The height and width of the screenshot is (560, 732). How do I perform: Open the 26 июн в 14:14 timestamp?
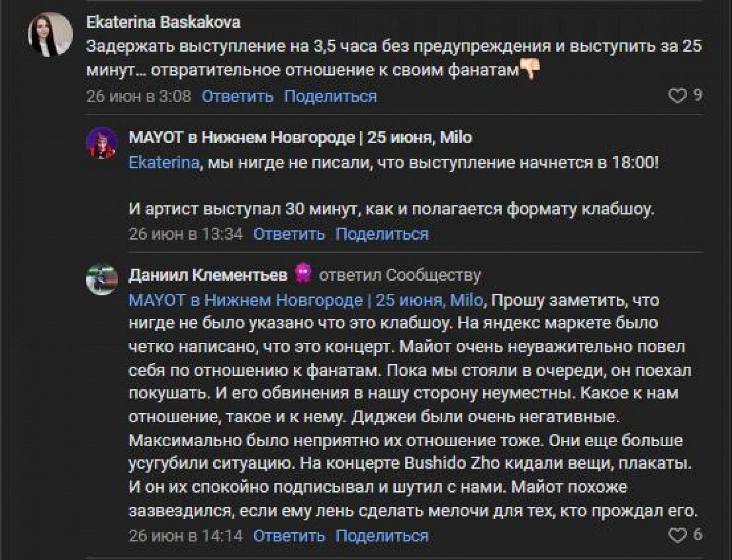185,536
